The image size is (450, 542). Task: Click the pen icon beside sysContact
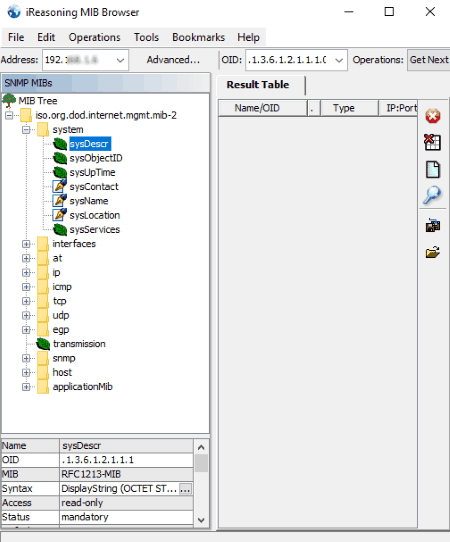pos(59,186)
